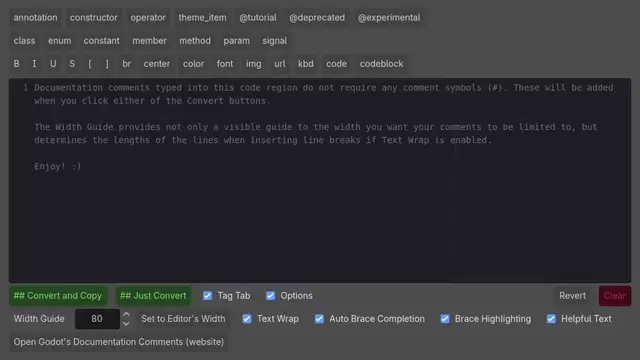This screenshot has height=360, width=640.
Task: Increase Width Guide with up arrow
Action: (126, 314)
